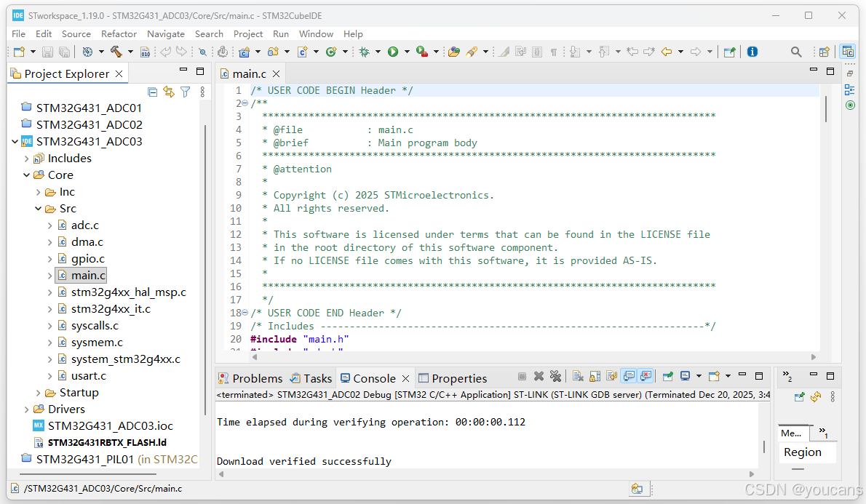Viewport: 866px width, 504px height.
Task: Switch to the Properties tab
Action: click(453, 379)
